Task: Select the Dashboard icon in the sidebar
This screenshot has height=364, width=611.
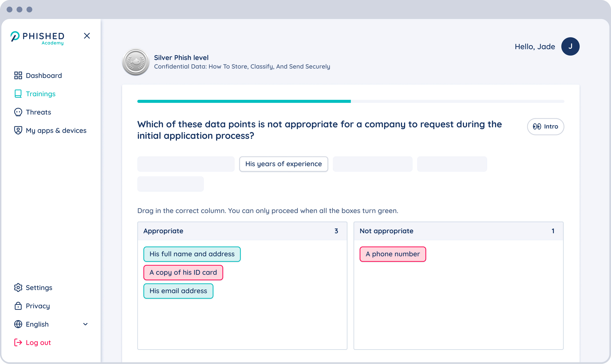Action: point(18,75)
